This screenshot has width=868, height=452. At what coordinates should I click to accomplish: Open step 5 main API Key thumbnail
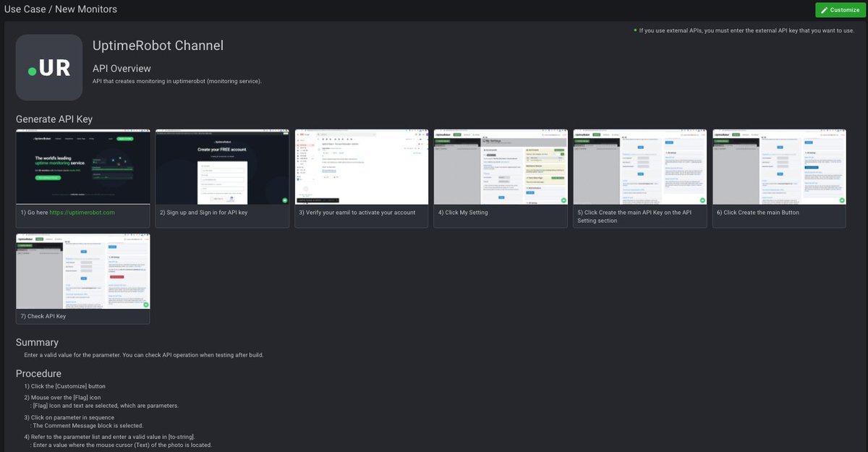pyautogui.click(x=640, y=167)
